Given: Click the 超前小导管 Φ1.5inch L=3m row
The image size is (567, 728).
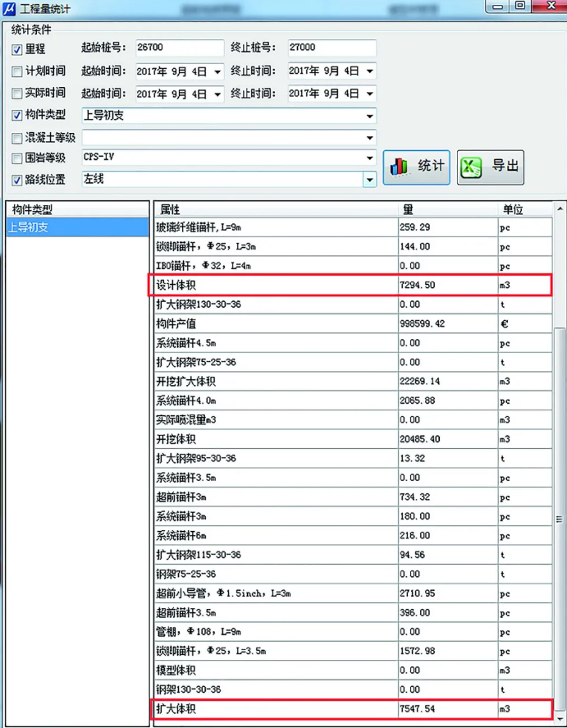Looking at the screenshot, I should (354, 593).
